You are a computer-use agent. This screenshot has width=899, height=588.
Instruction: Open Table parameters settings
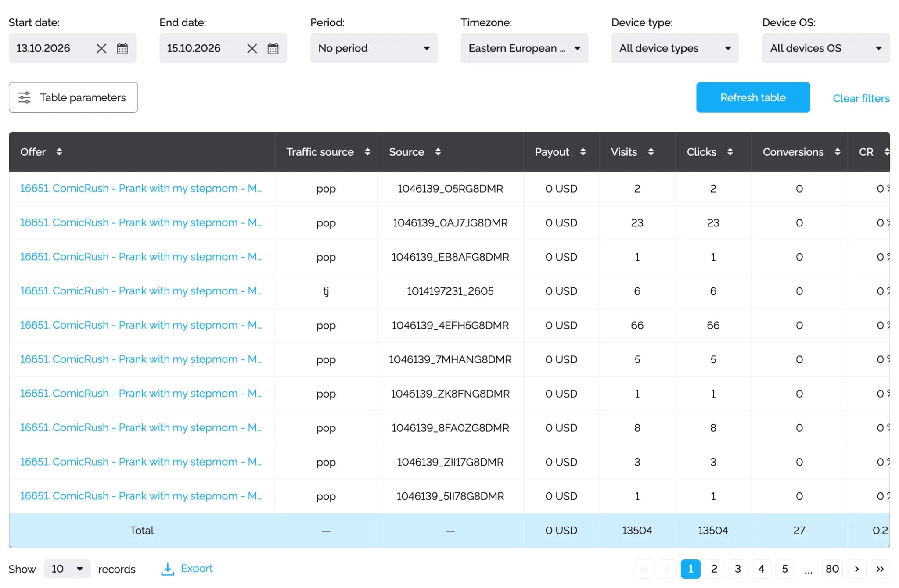73,97
